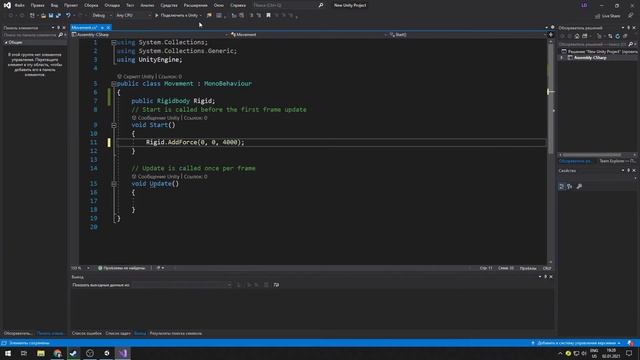Click the Live Share button
The width and height of the screenshot is (640, 360).
(x=607, y=16)
